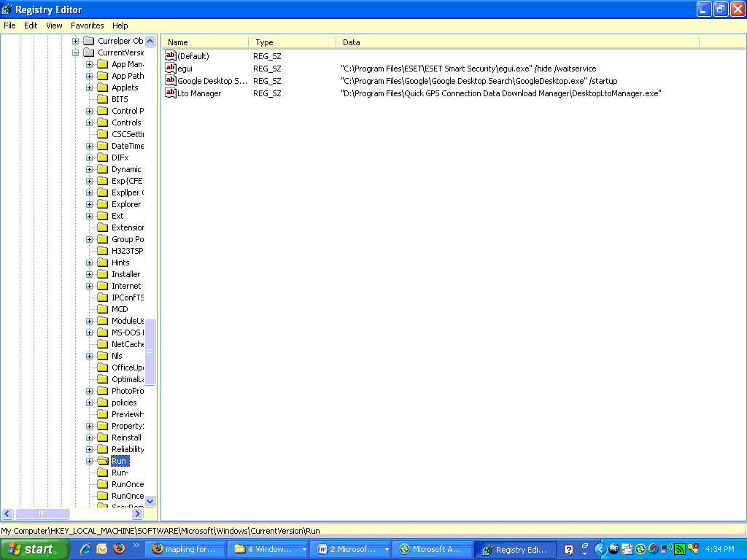Click the H323TSP folder icon
The image size is (747, 560).
tap(103, 251)
